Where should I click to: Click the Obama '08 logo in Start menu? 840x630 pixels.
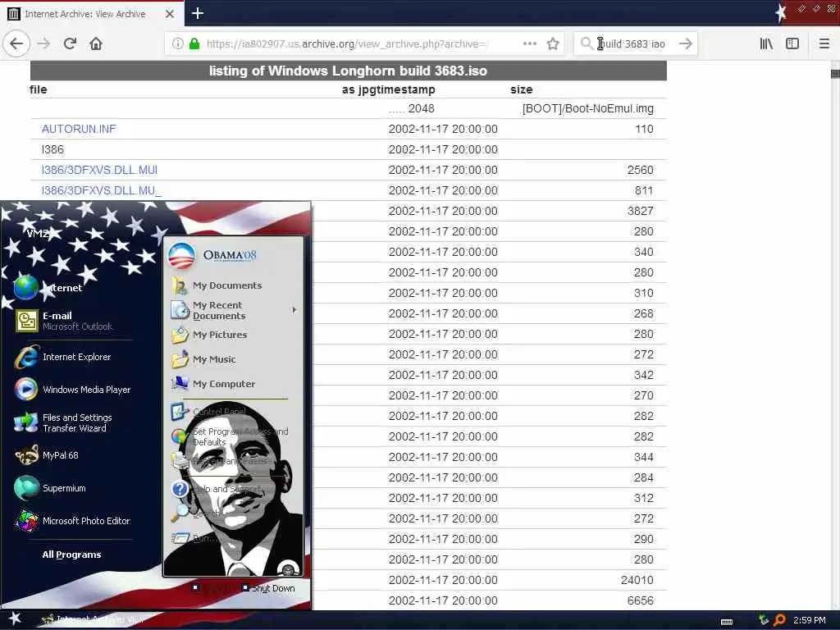click(213, 256)
